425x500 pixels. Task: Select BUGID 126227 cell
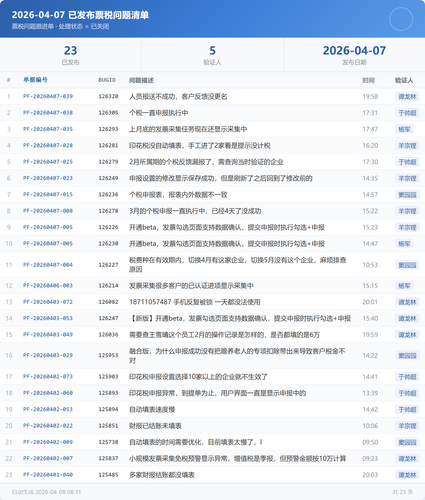[x=108, y=265]
